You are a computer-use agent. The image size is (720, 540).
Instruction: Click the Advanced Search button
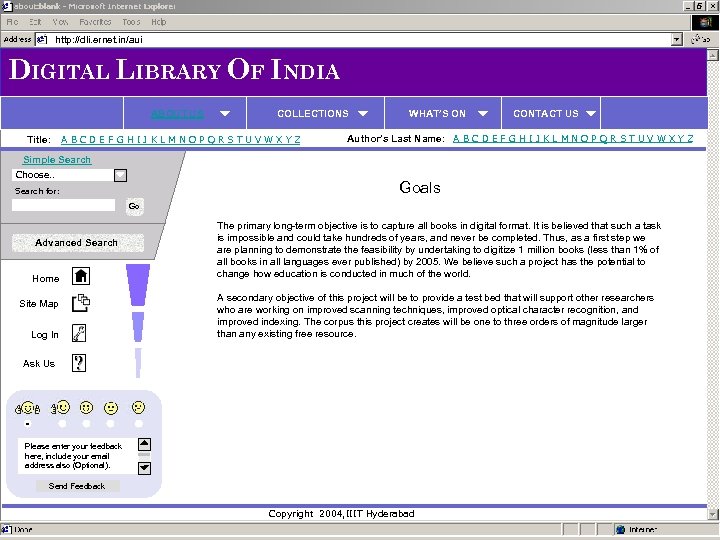coord(78,242)
